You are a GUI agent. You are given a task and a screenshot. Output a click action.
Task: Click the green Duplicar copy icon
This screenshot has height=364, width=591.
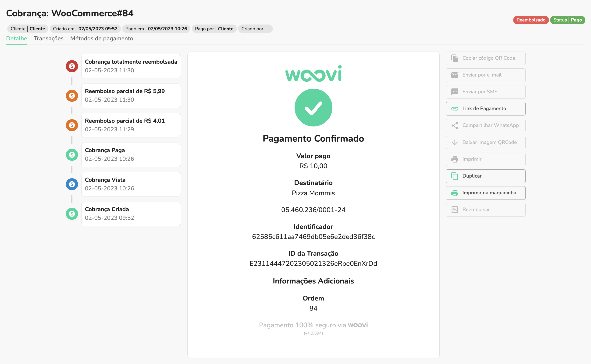[455, 176]
